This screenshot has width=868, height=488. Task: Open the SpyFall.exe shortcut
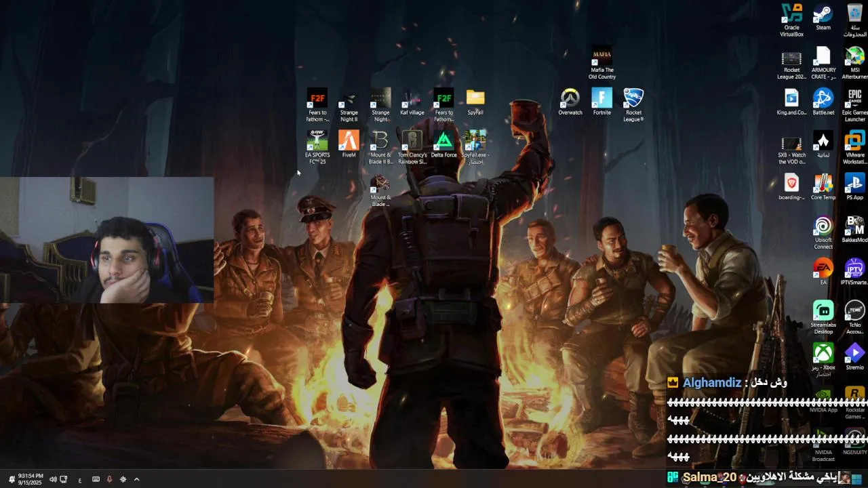tap(475, 148)
